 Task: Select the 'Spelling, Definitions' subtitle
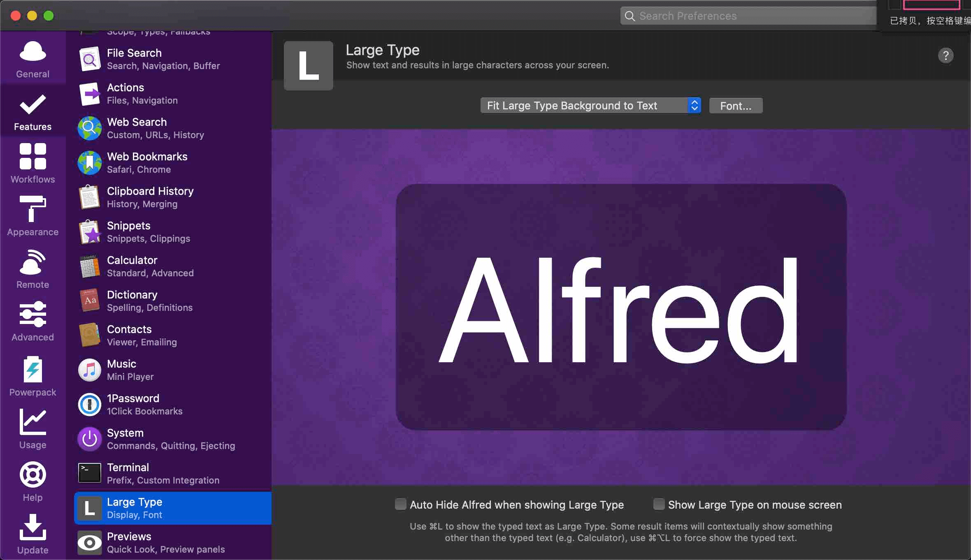[150, 308]
